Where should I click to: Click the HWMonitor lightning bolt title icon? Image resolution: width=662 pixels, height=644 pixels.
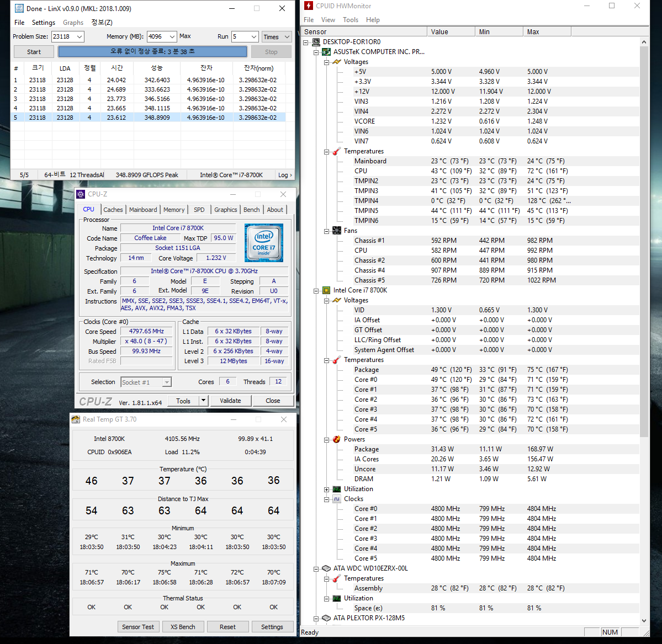tap(309, 6)
